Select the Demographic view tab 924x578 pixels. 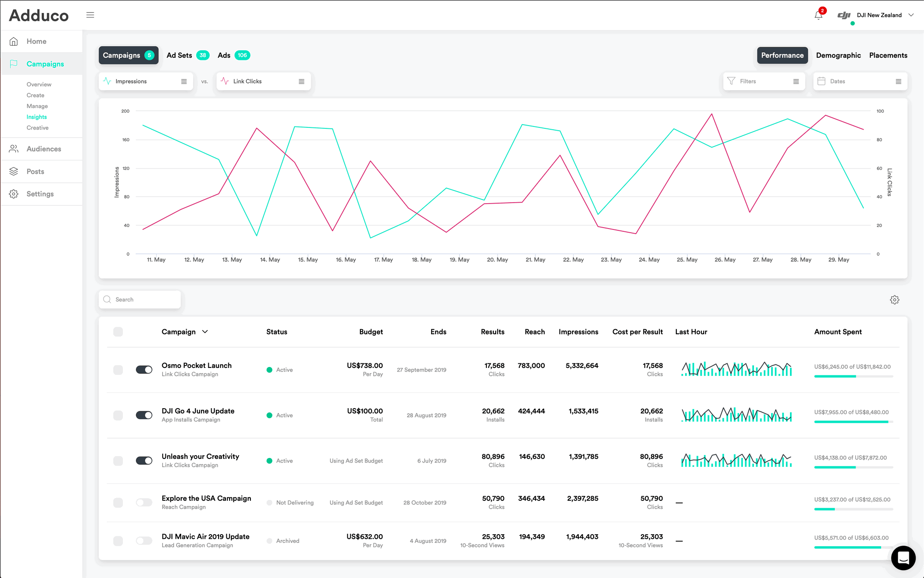pyautogui.click(x=839, y=55)
